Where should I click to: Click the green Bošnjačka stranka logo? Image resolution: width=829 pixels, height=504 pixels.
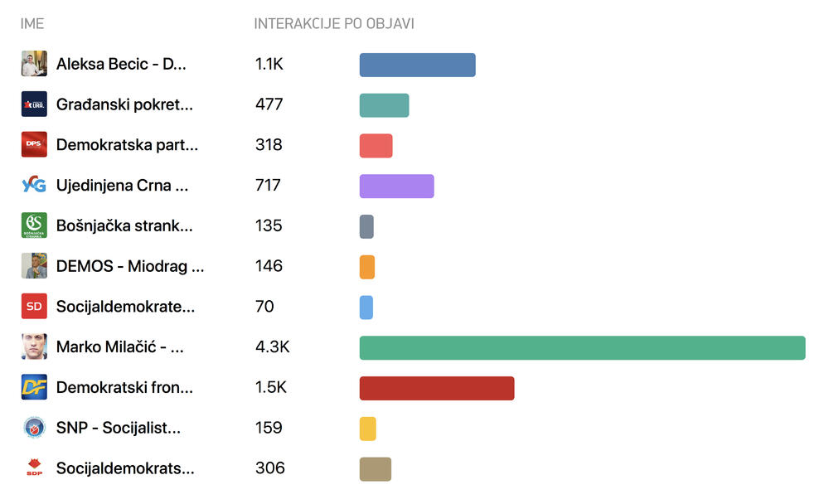[x=34, y=225]
